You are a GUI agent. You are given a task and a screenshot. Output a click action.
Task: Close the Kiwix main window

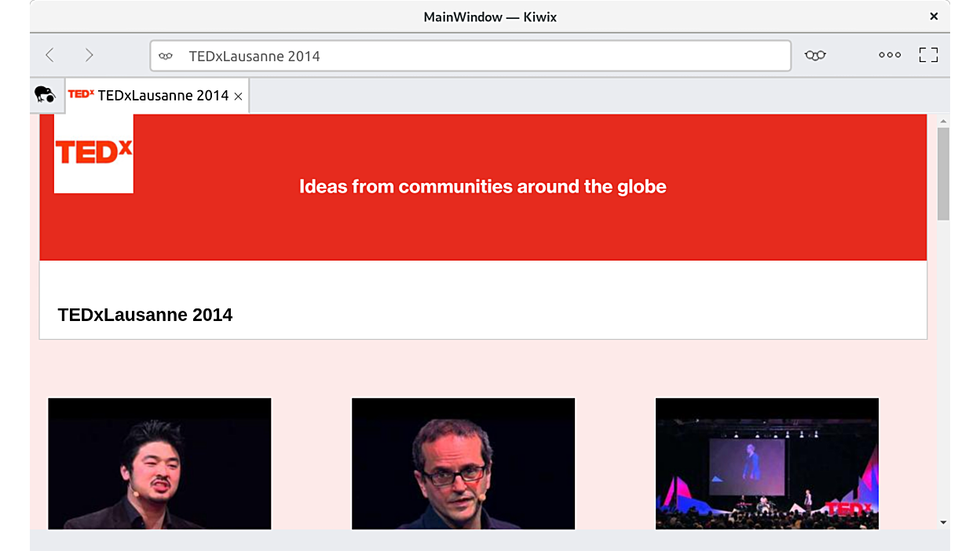tap(934, 16)
